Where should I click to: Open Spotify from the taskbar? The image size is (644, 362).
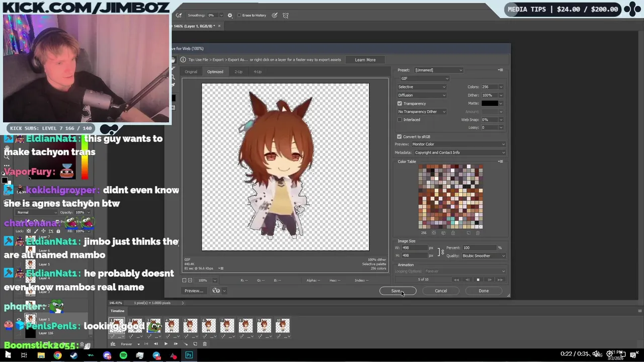[x=123, y=355]
